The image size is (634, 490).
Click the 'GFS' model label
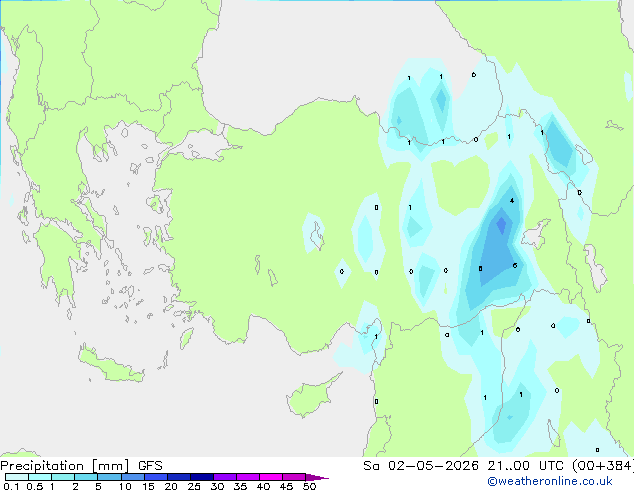point(150,466)
